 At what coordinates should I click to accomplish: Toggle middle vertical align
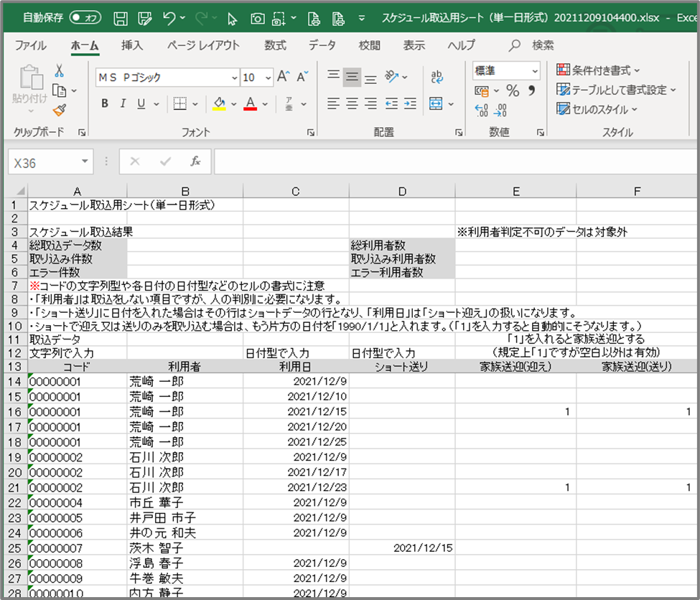pyautogui.click(x=352, y=78)
